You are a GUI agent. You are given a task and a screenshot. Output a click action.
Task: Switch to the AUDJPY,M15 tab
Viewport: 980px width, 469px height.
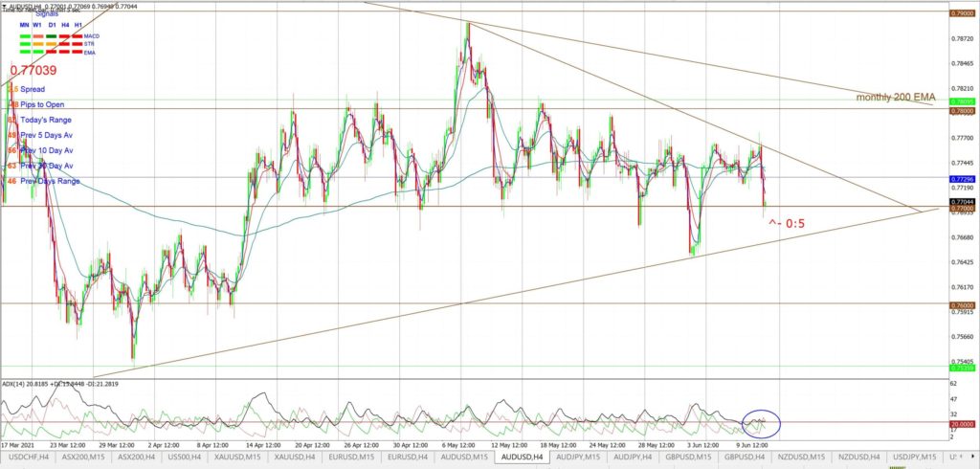(x=579, y=458)
